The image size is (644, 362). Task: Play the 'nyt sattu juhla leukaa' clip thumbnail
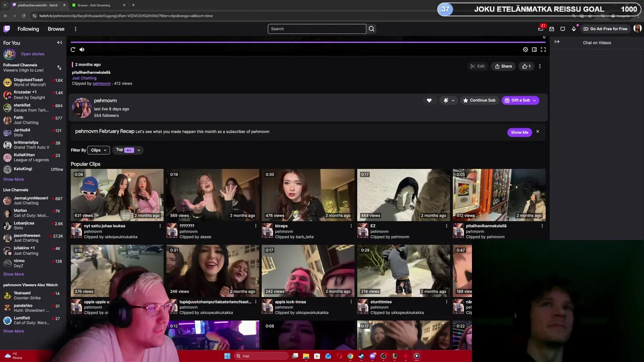coord(117,195)
